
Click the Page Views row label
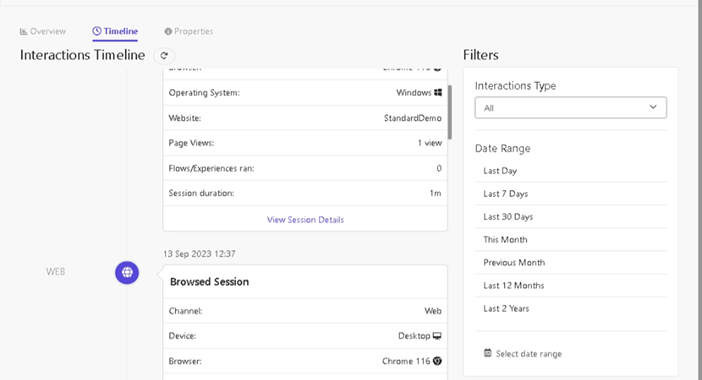point(191,143)
